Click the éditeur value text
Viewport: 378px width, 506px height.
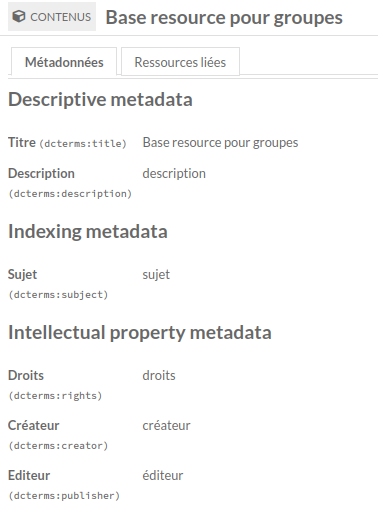pyautogui.click(x=163, y=475)
